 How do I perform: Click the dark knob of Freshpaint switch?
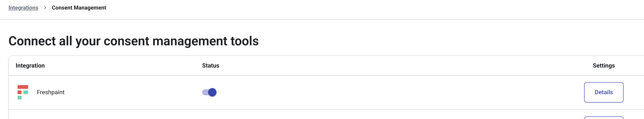tap(212, 92)
